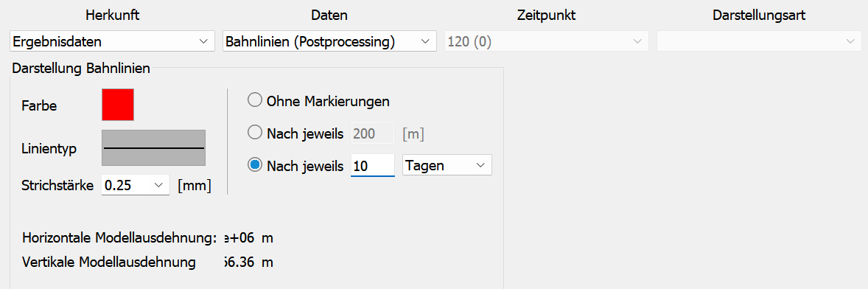Viewport: 868px width, 289px height.
Task: Open the Strichstärke dropdown showing 0.25
Action: [x=136, y=185]
